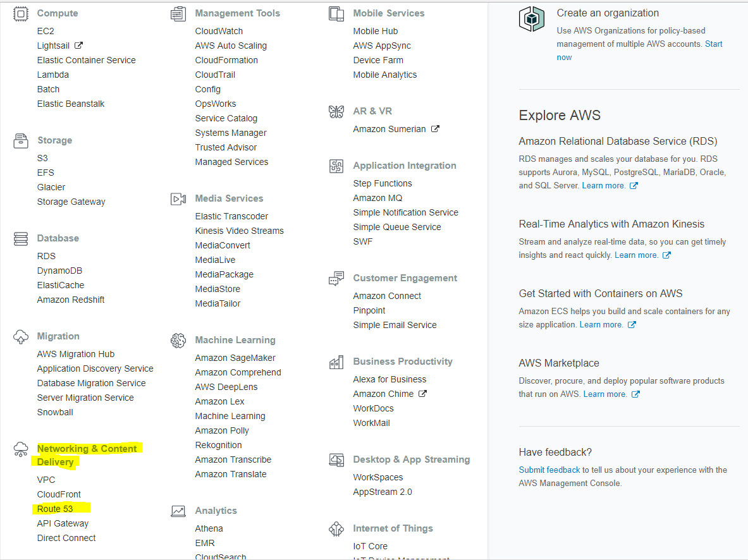
Task: Open the VPC service
Action: tap(46, 480)
